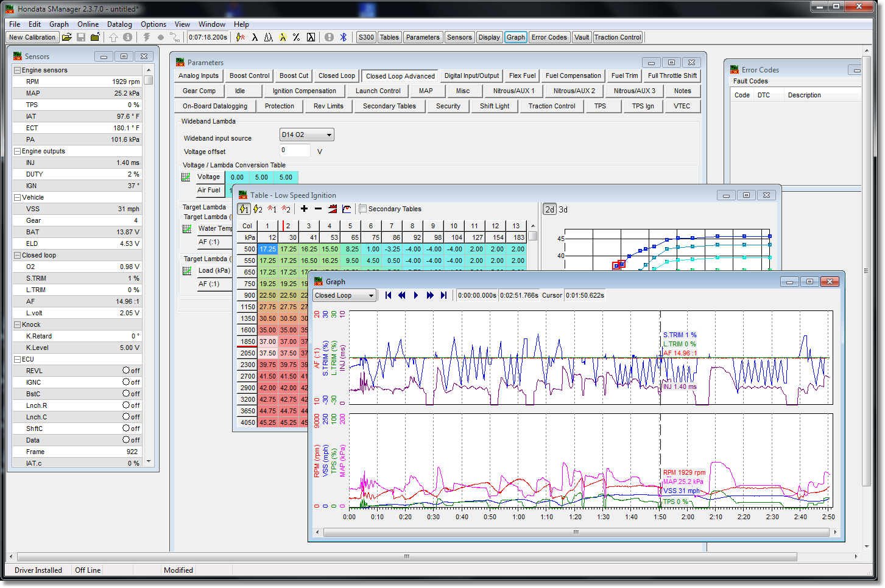
Task: Click the Bluetooth toolbar icon
Action: click(343, 37)
